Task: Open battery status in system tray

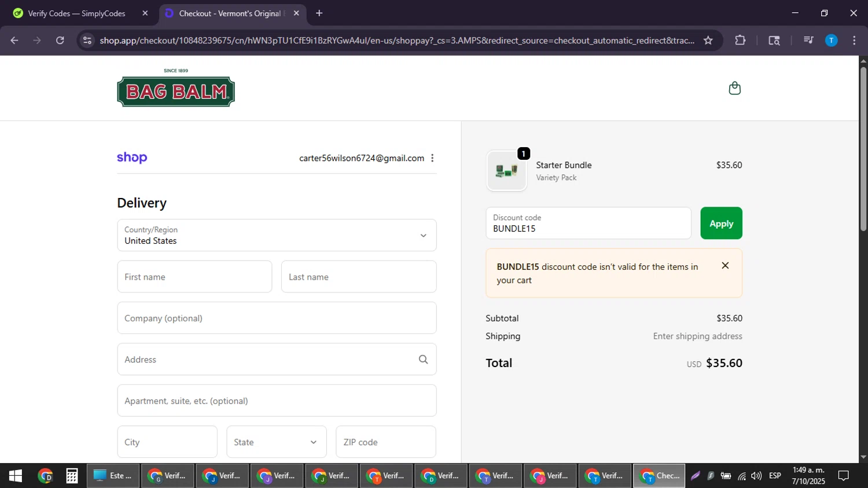Action: tap(726, 476)
